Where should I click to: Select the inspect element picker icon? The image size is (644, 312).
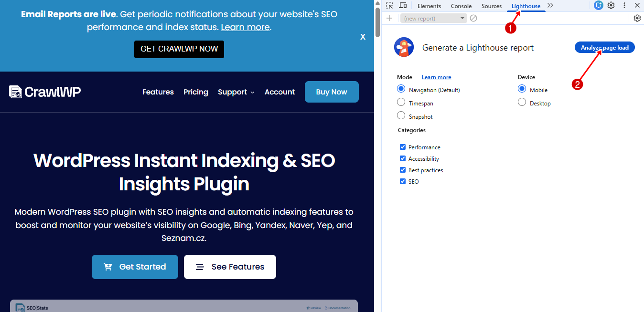pyautogui.click(x=390, y=6)
